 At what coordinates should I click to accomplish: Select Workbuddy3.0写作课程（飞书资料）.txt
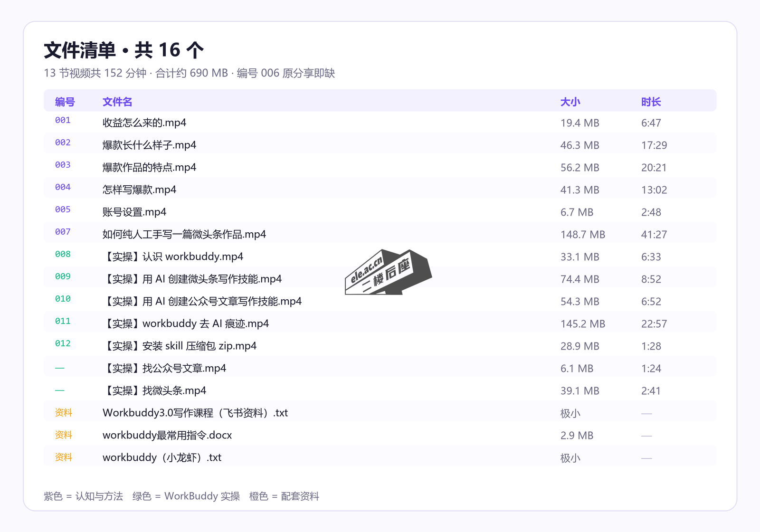coord(195,413)
